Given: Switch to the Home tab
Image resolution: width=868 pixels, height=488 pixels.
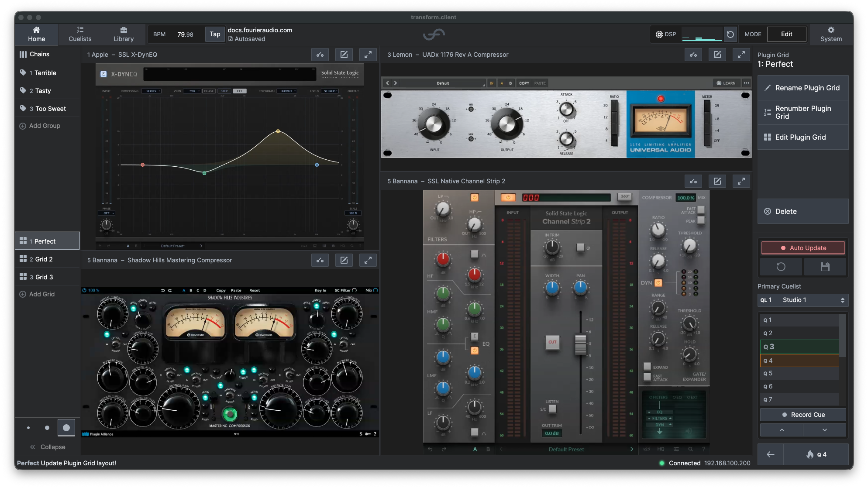Looking at the screenshot, I should click(37, 34).
